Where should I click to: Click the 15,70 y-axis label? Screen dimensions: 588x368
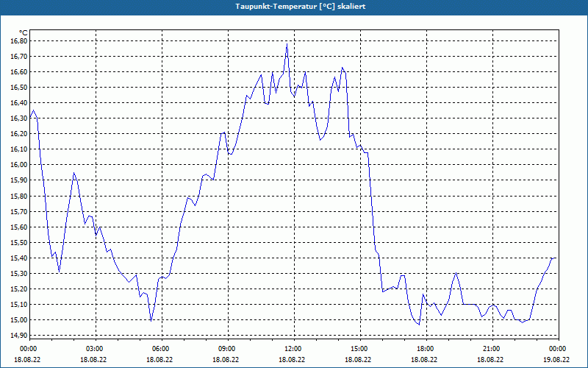20,211
